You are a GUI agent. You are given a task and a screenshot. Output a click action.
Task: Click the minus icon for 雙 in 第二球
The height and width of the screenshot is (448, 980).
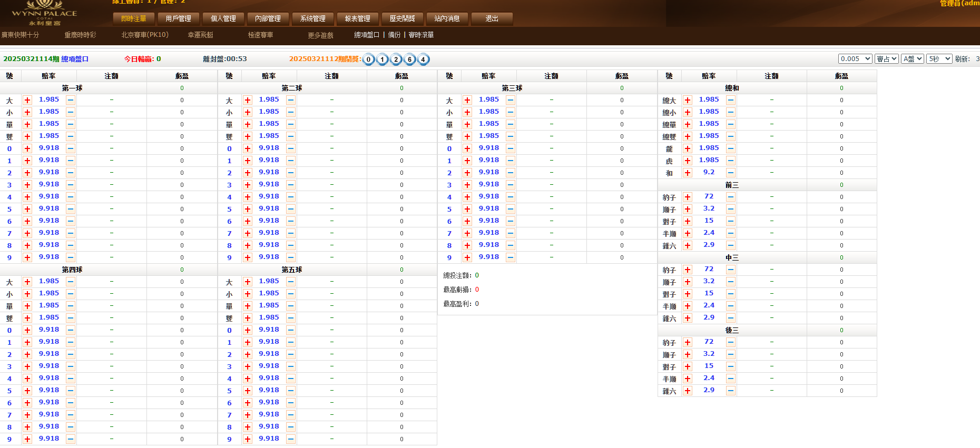tap(291, 136)
